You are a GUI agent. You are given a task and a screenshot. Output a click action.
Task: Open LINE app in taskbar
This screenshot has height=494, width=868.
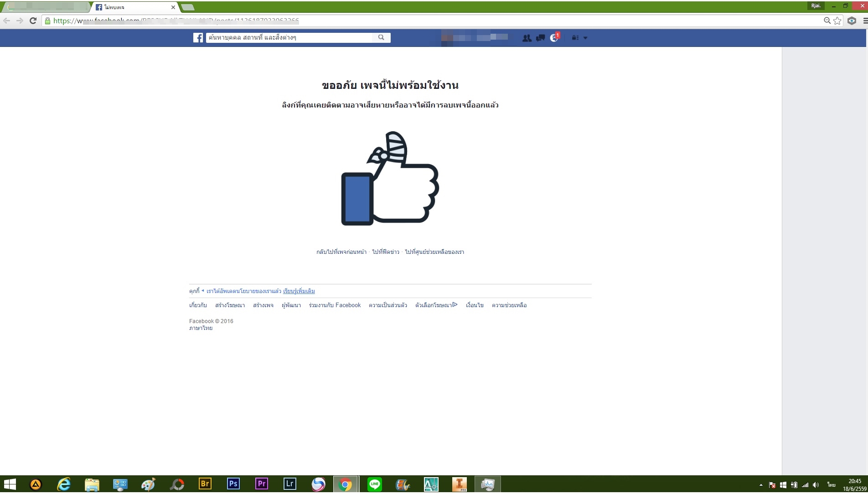[375, 484]
